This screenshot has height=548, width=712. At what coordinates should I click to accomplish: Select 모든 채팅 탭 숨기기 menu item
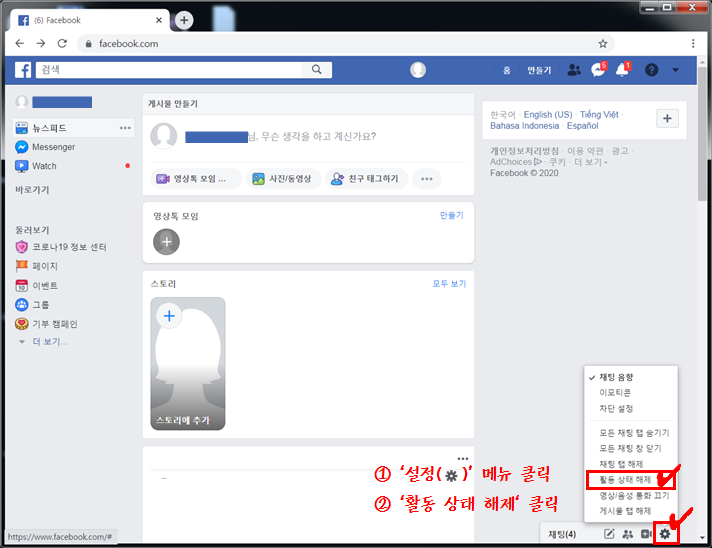631,433
